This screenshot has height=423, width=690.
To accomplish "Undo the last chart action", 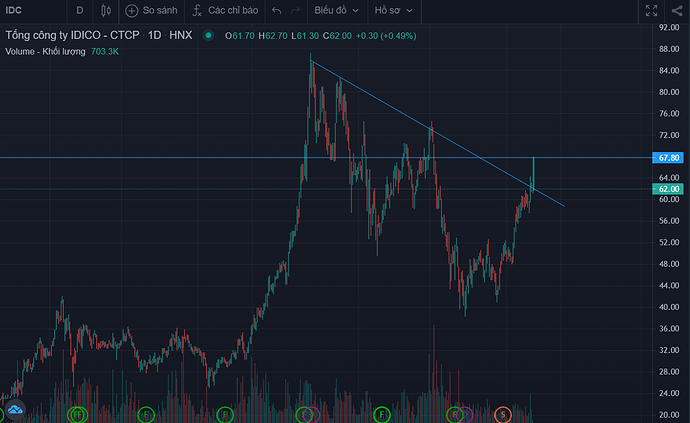I will 276,11.
